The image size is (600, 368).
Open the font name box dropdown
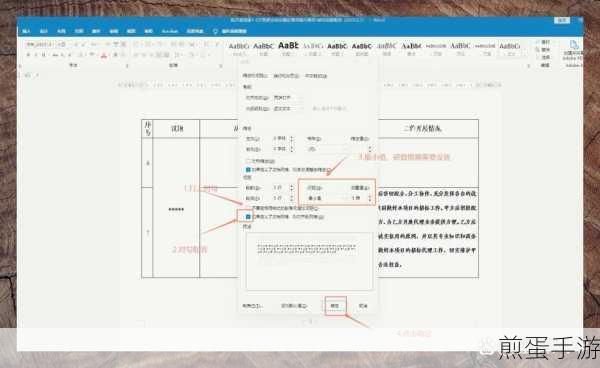[x=54, y=44]
